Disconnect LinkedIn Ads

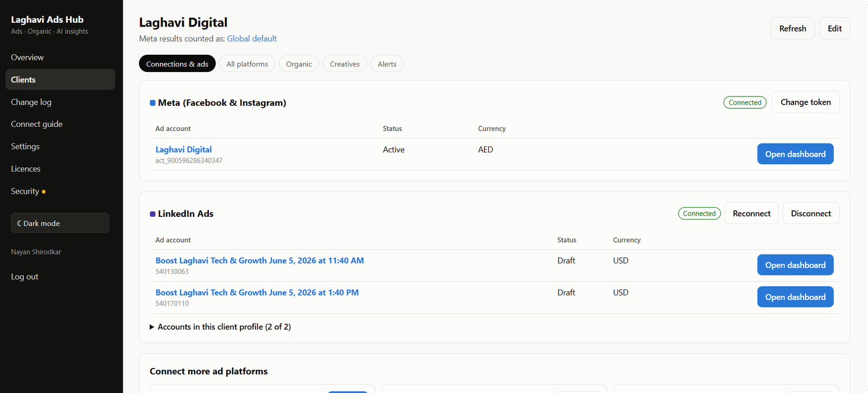pos(811,214)
